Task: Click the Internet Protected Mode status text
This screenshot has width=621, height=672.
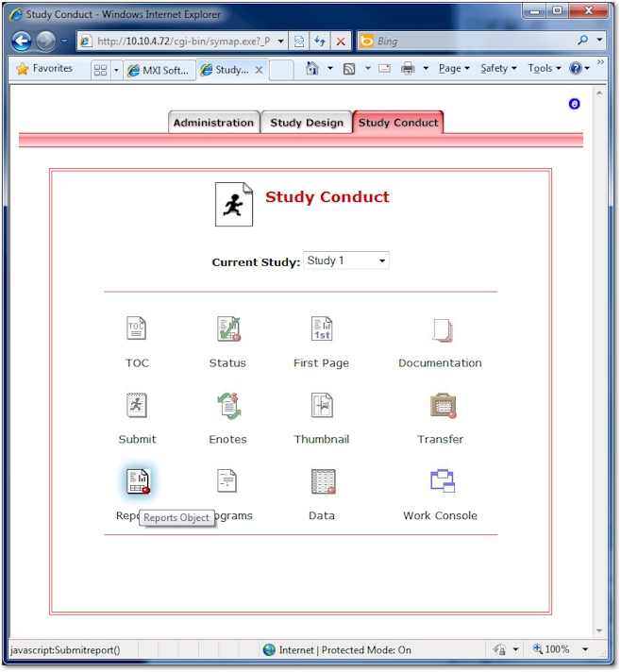Action: (344, 650)
